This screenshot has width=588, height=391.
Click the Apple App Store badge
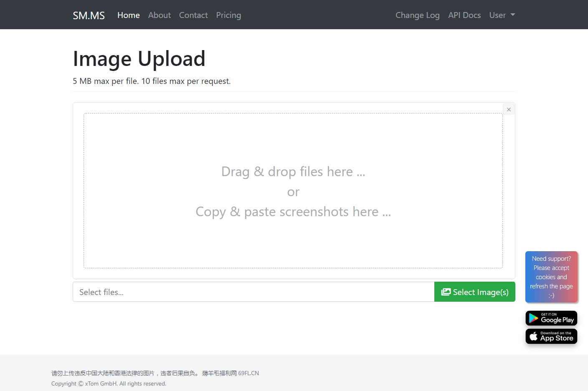(x=551, y=336)
